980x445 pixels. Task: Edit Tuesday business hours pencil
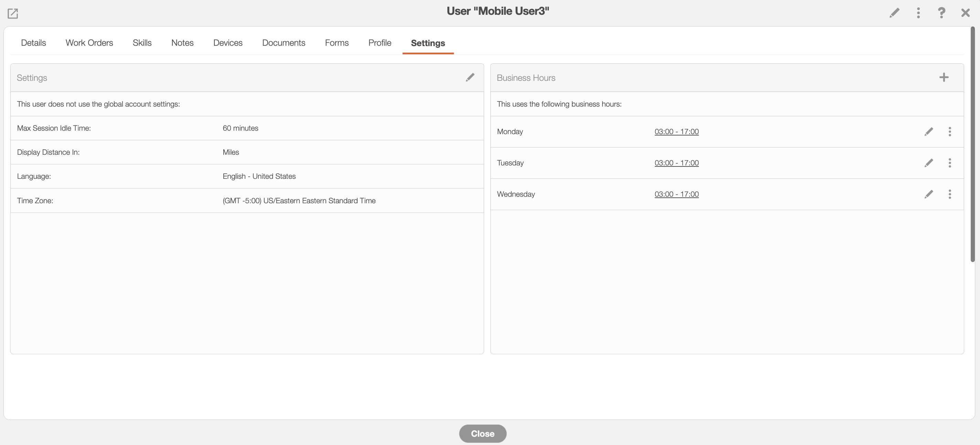point(928,163)
